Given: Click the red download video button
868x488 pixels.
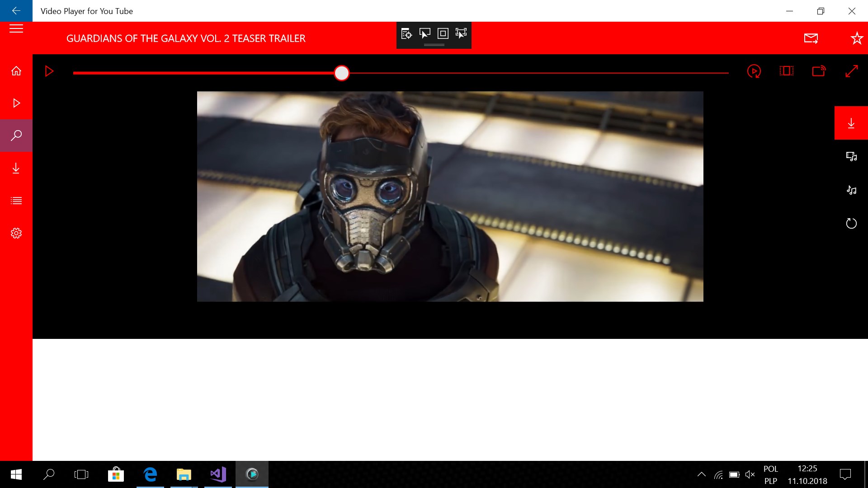Looking at the screenshot, I should (851, 123).
